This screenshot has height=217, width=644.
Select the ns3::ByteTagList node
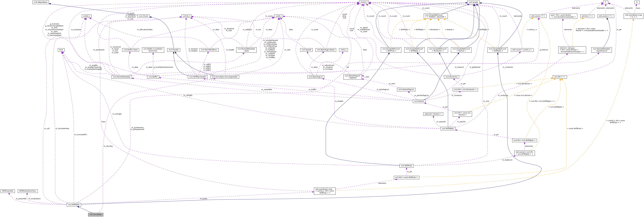pos(316,77)
